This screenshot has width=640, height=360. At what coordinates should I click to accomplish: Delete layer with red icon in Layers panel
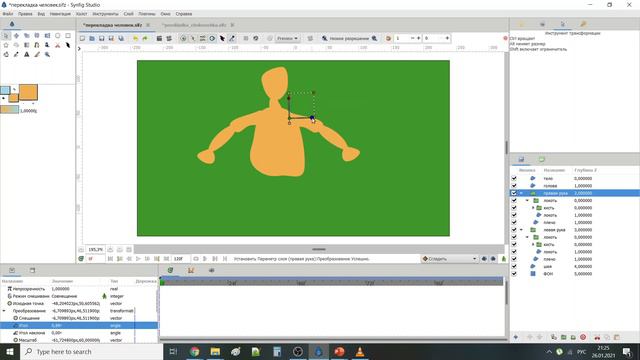click(583, 337)
